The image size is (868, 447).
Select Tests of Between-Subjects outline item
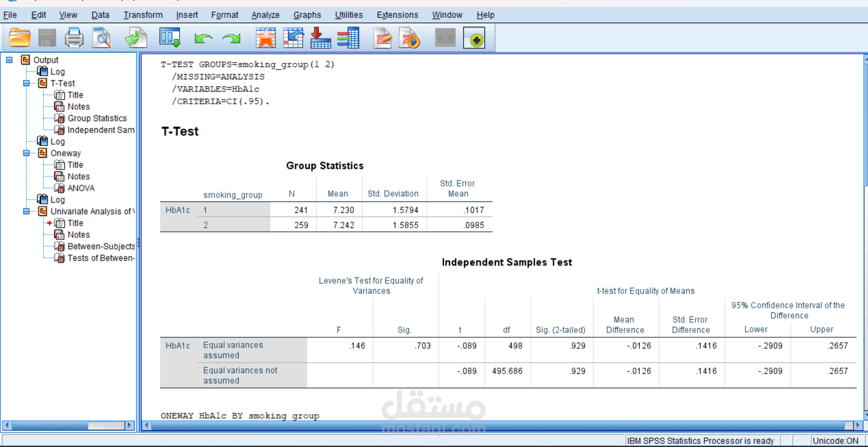click(101, 258)
